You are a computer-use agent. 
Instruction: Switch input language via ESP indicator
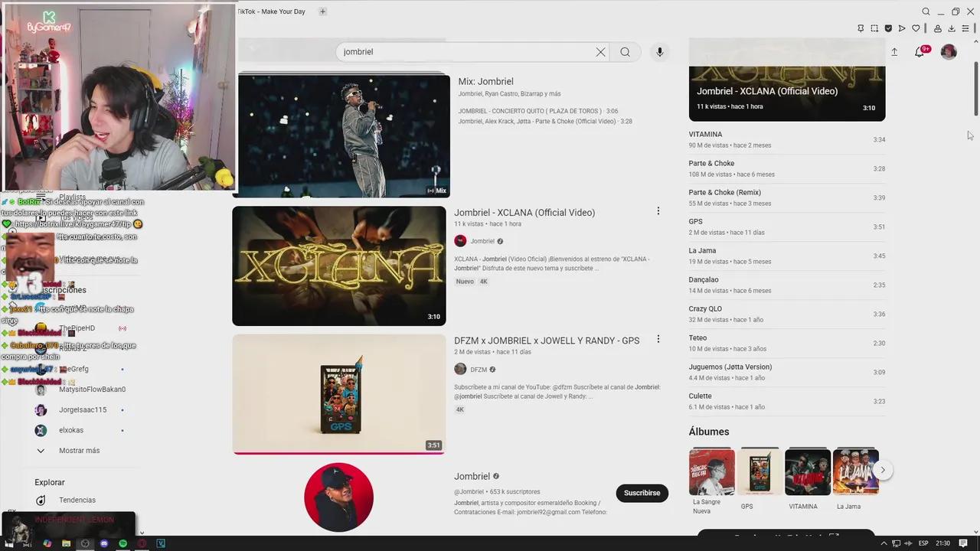tap(923, 543)
